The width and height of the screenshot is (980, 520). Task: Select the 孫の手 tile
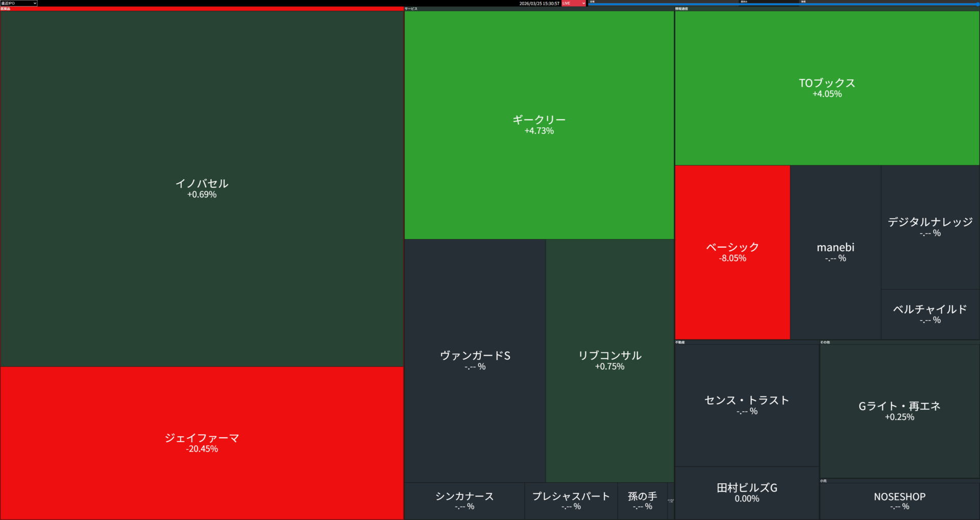pos(642,501)
